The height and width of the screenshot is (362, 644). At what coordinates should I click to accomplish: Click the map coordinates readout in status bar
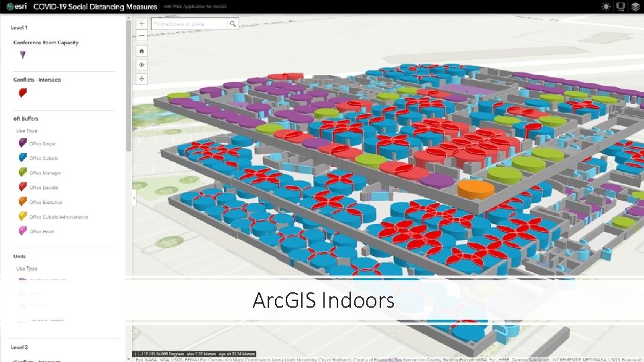(197, 354)
